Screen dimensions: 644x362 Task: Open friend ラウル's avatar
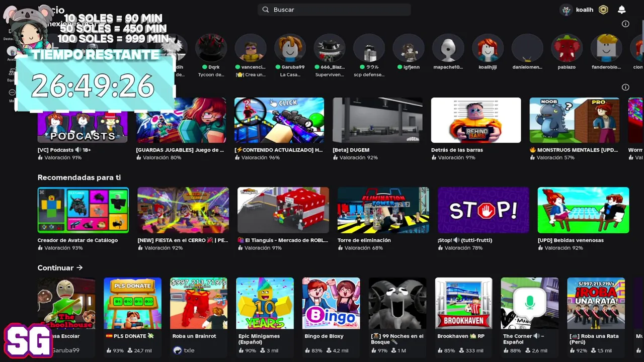coord(369,48)
